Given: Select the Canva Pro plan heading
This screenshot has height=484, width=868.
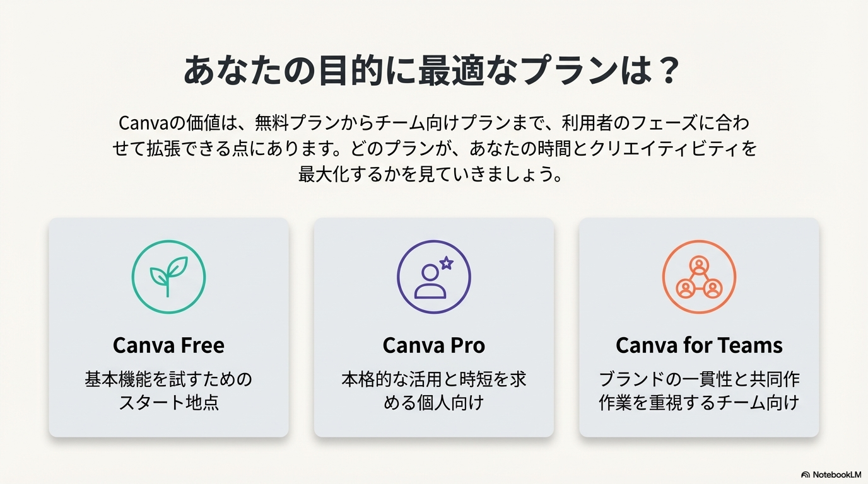Looking at the screenshot, I should coord(433,345).
